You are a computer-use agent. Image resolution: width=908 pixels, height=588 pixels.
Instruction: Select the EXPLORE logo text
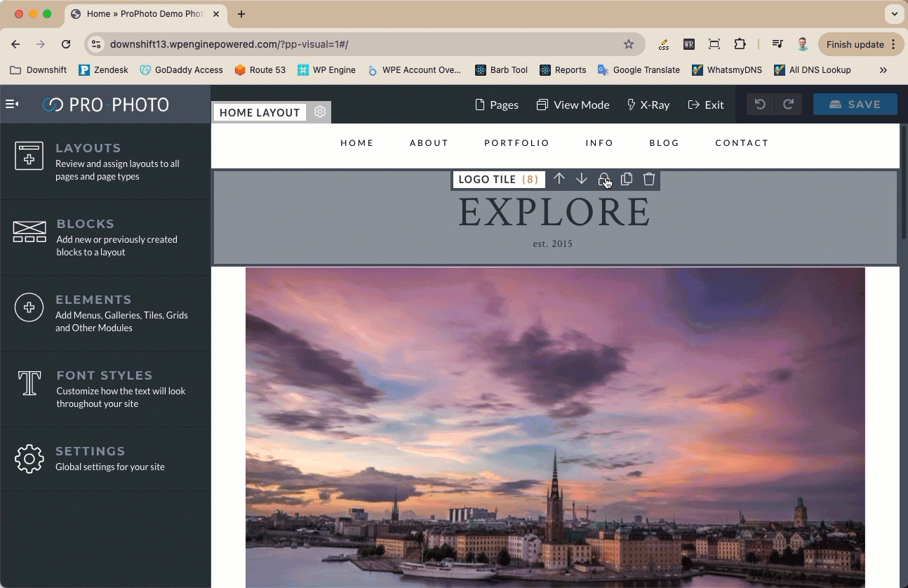[x=554, y=212]
